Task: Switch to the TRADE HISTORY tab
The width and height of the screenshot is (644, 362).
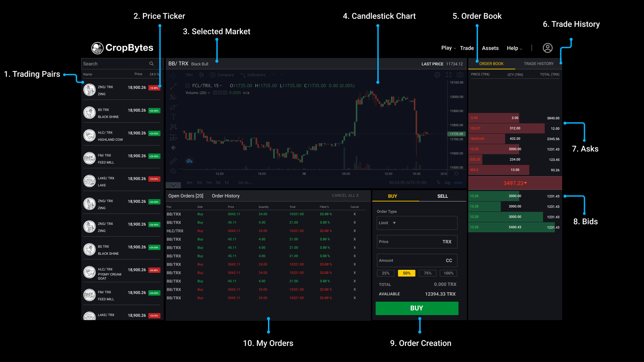Action: point(539,64)
